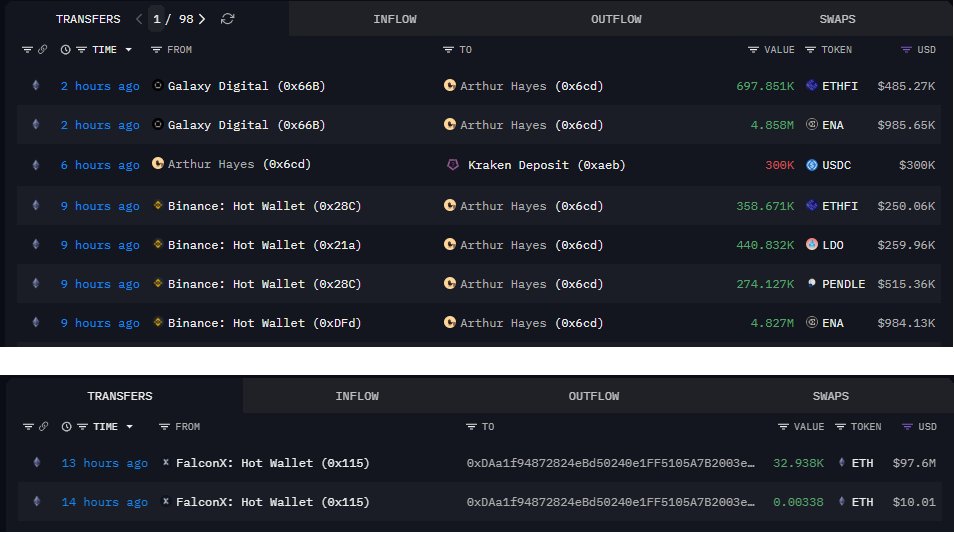
Task: Open USD filter in upper table
Action: [x=907, y=50]
